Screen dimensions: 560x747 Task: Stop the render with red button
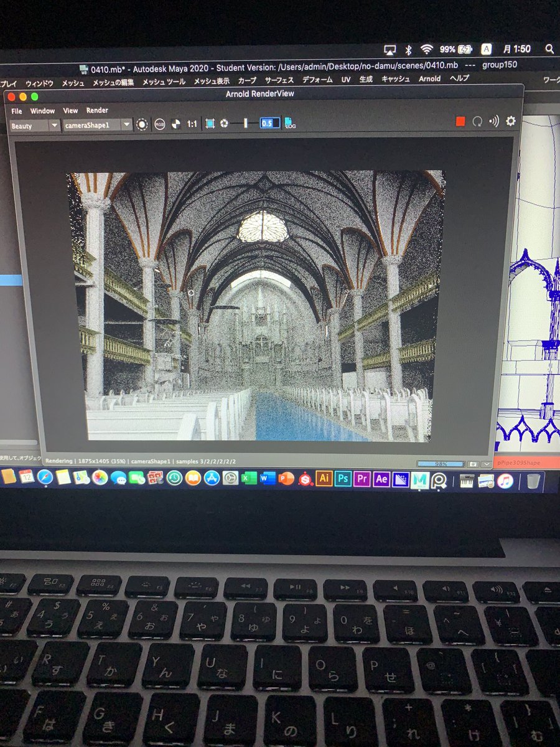(x=460, y=121)
